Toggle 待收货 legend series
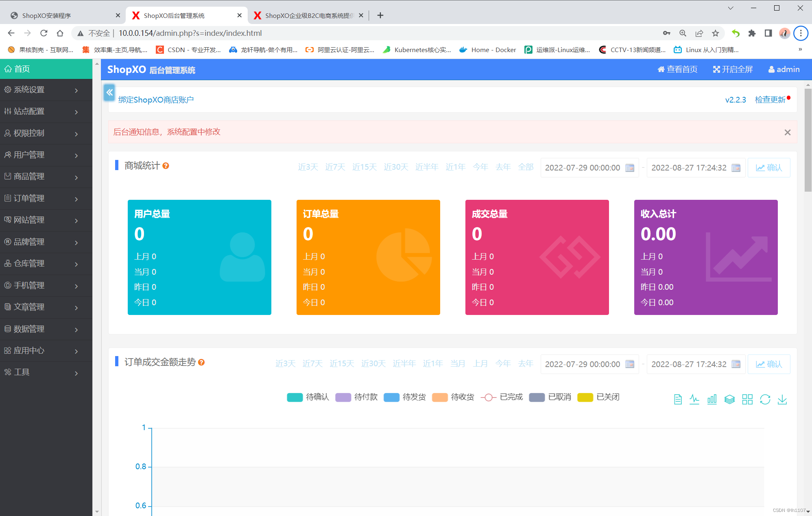 [x=453, y=397]
